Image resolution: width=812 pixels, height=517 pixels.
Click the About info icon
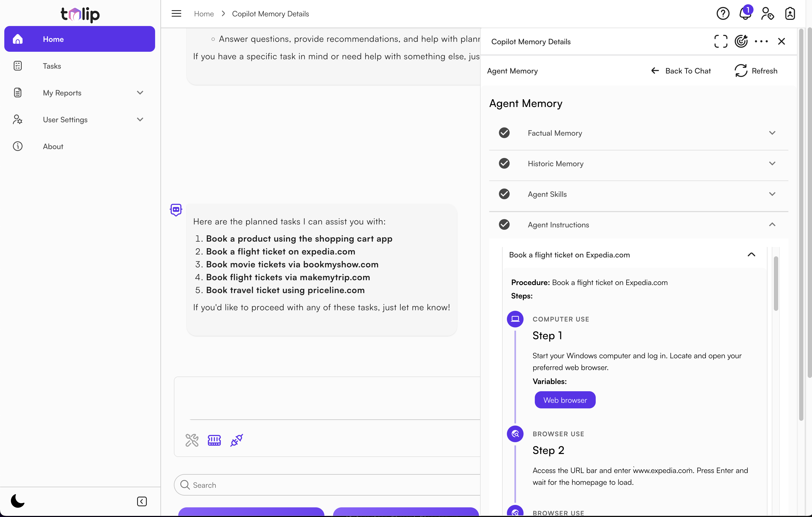click(17, 146)
